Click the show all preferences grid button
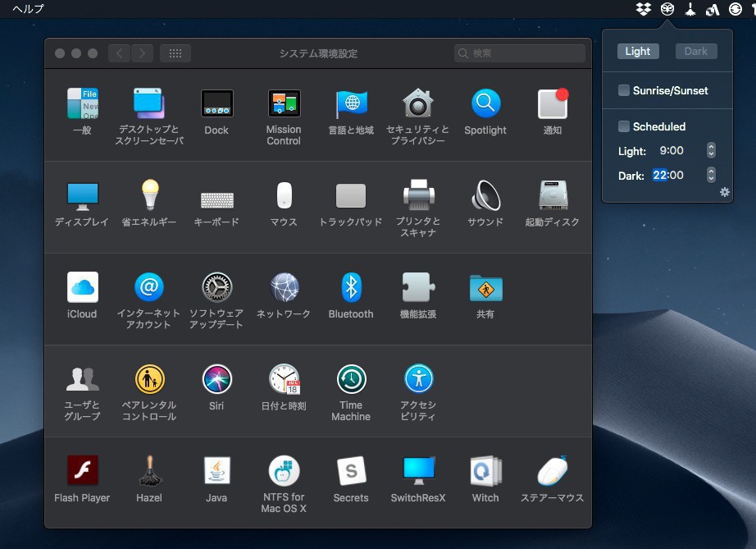The image size is (756, 549). click(175, 53)
